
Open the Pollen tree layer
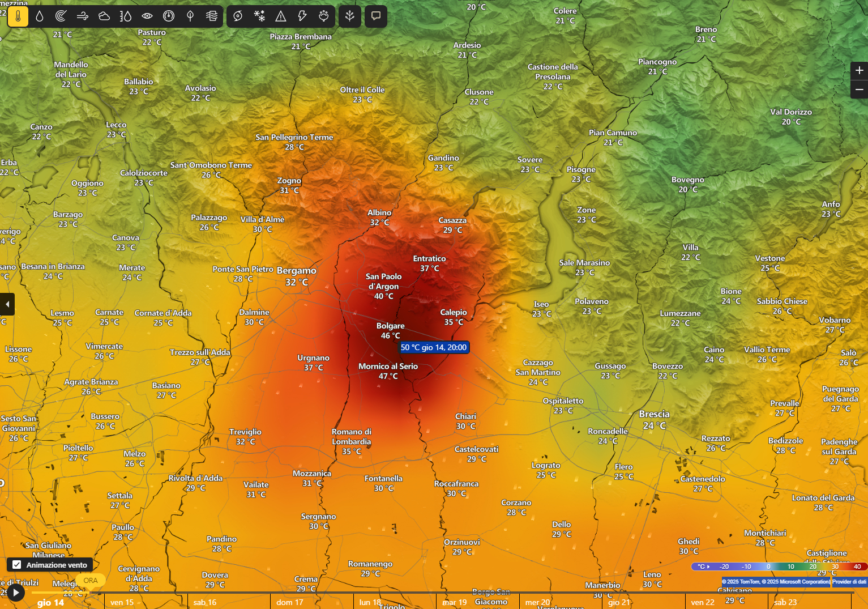190,16
